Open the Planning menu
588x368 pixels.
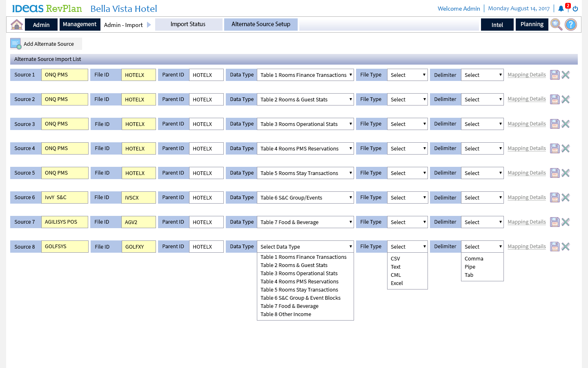532,25
